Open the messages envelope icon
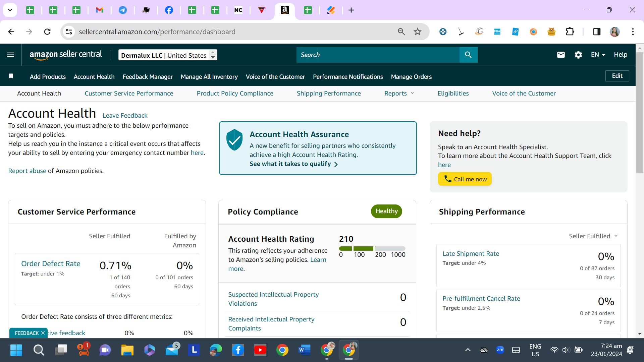The width and height of the screenshot is (644, 362). point(561,55)
